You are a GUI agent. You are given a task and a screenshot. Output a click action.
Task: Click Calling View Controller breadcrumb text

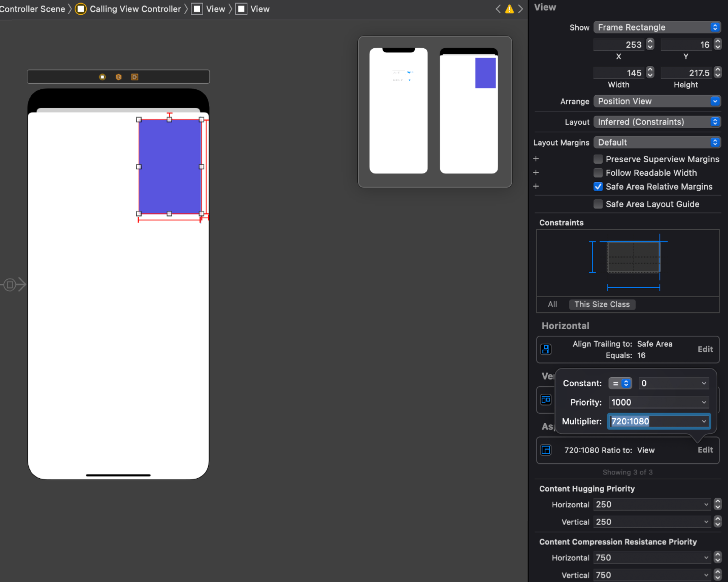pos(135,9)
